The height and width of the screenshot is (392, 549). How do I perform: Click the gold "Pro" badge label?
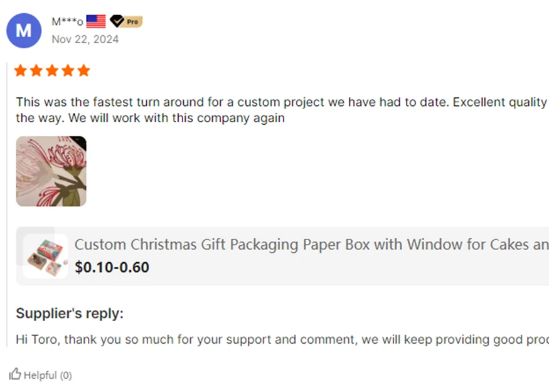tap(133, 21)
